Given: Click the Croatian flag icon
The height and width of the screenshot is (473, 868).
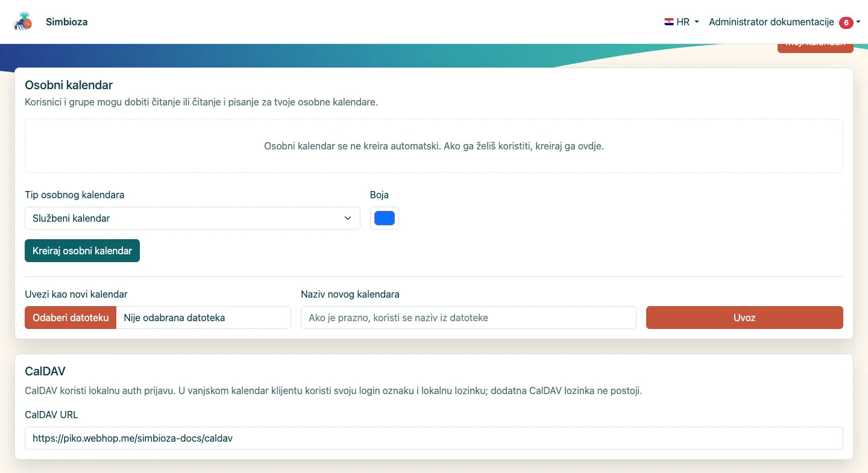Looking at the screenshot, I should [x=668, y=22].
